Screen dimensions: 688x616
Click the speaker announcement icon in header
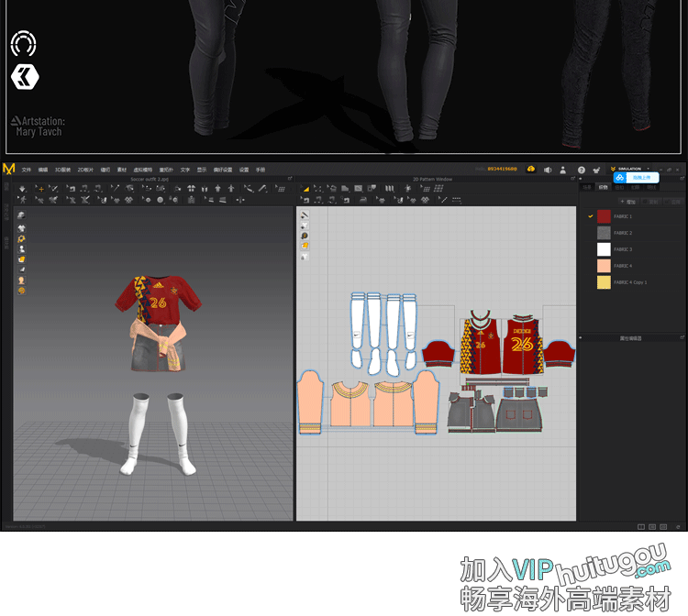547,170
